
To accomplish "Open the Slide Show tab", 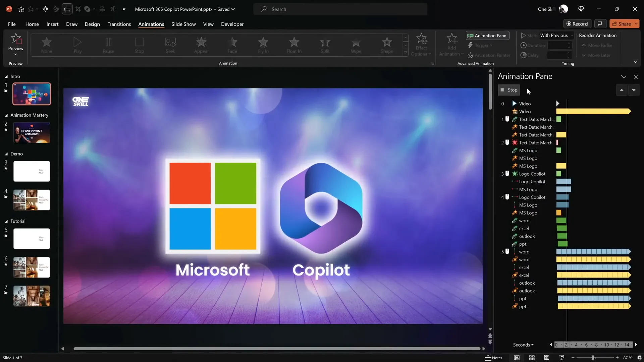I will point(183,24).
